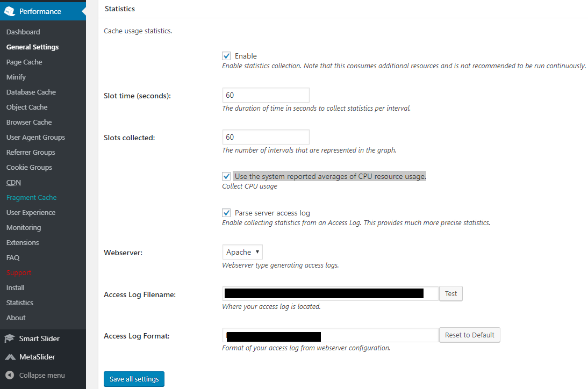This screenshot has width=588, height=389.
Task: Open Cookie Groups page
Action: (x=29, y=167)
